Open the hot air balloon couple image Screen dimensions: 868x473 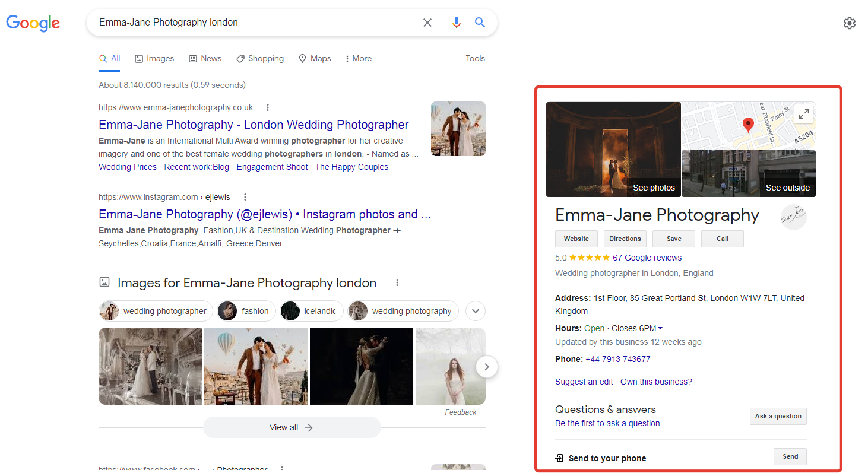coord(256,366)
